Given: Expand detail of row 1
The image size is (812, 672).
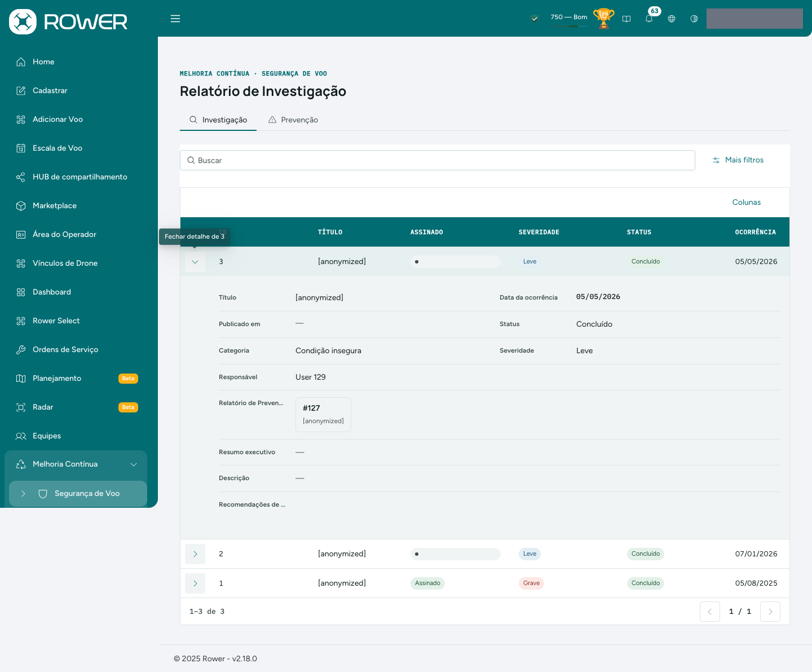Looking at the screenshot, I should coord(195,583).
